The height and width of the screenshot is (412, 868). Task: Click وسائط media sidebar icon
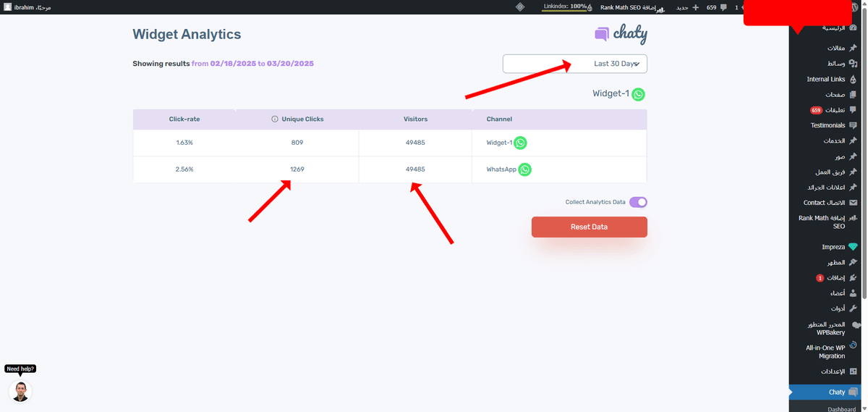(854, 64)
